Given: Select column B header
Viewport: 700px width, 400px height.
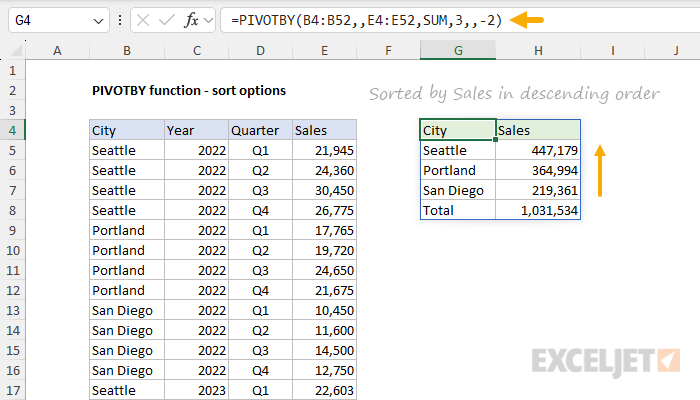Looking at the screenshot, I should click(x=127, y=50).
